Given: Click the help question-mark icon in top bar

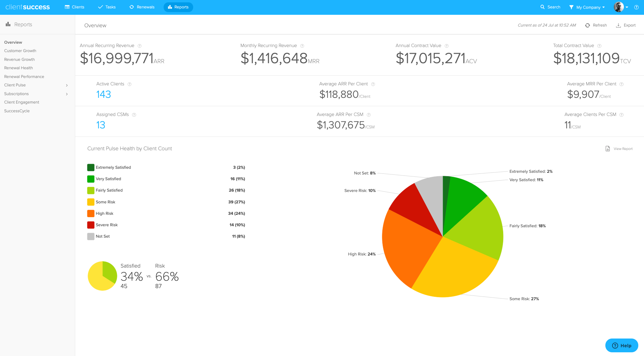Looking at the screenshot, I should pos(636,7).
